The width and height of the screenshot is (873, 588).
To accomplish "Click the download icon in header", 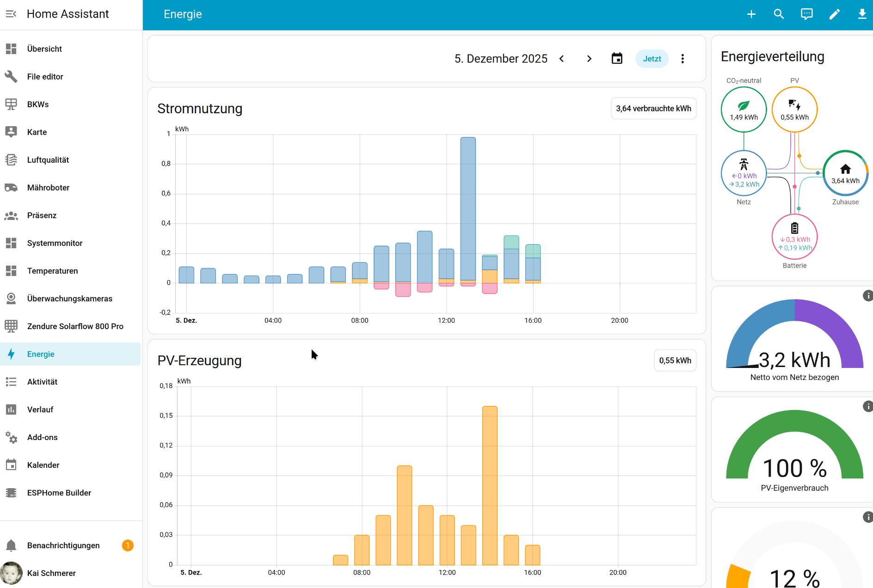I will pos(862,14).
